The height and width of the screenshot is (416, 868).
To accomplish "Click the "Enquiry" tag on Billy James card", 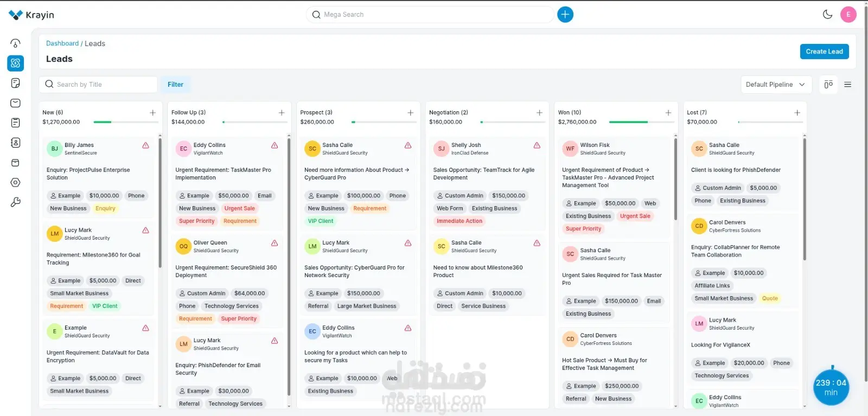I will pyautogui.click(x=105, y=209).
